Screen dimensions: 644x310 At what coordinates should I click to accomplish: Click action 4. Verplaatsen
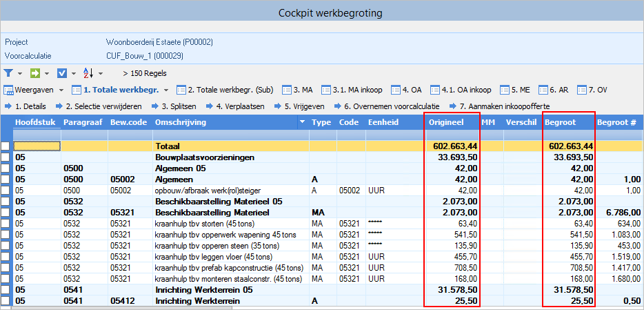(x=236, y=106)
